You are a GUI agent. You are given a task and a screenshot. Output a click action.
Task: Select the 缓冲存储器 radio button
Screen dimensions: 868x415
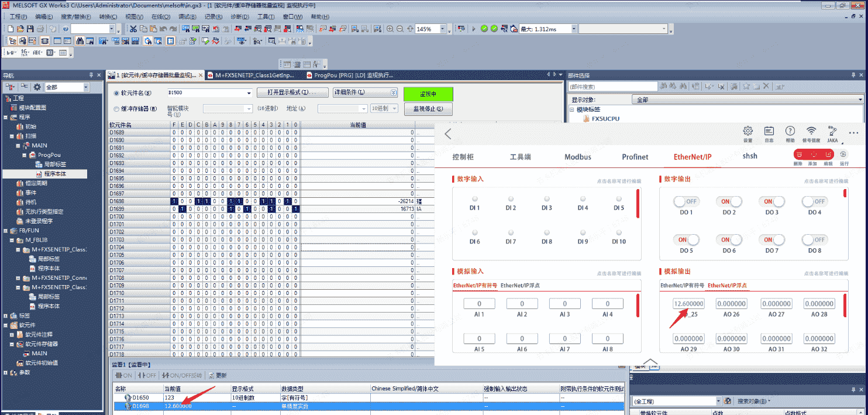[115, 108]
